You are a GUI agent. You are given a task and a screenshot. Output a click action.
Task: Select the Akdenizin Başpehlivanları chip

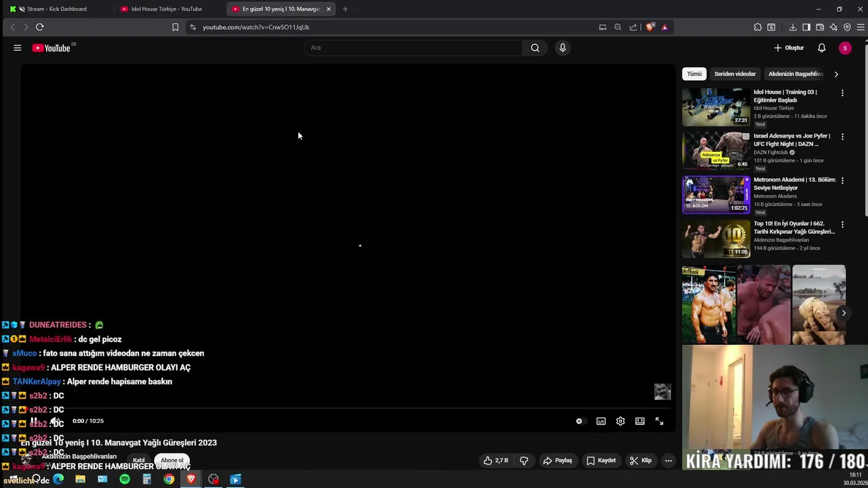coord(795,74)
